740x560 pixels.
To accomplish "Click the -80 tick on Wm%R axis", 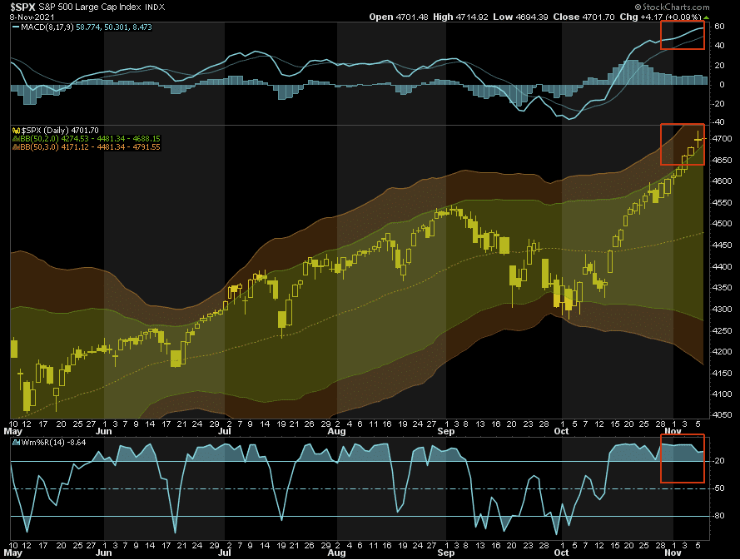I will pyautogui.click(x=718, y=516).
